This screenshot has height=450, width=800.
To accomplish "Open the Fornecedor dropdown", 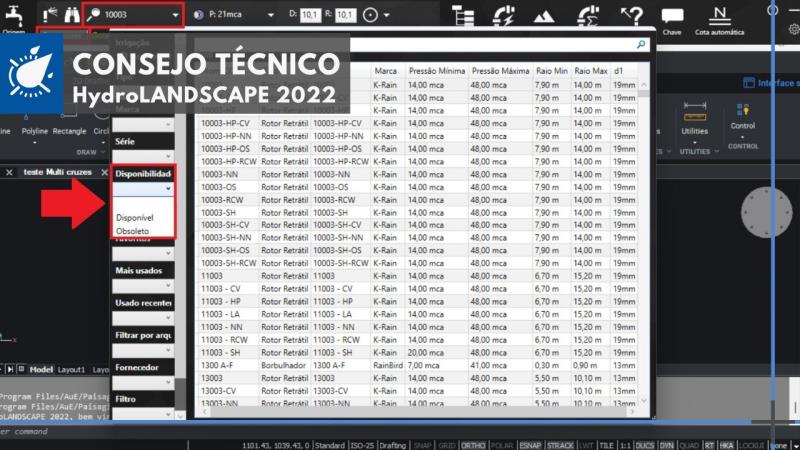I will point(143,383).
